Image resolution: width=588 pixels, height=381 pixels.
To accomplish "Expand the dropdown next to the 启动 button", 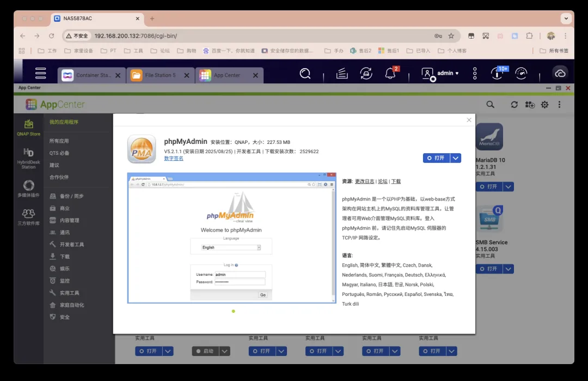I will click(225, 351).
